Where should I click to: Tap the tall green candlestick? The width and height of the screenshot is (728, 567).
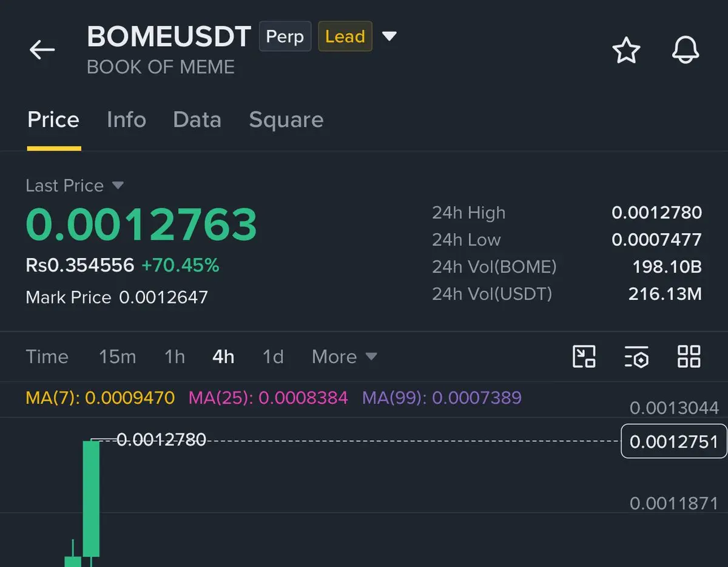(x=91, y=498)
